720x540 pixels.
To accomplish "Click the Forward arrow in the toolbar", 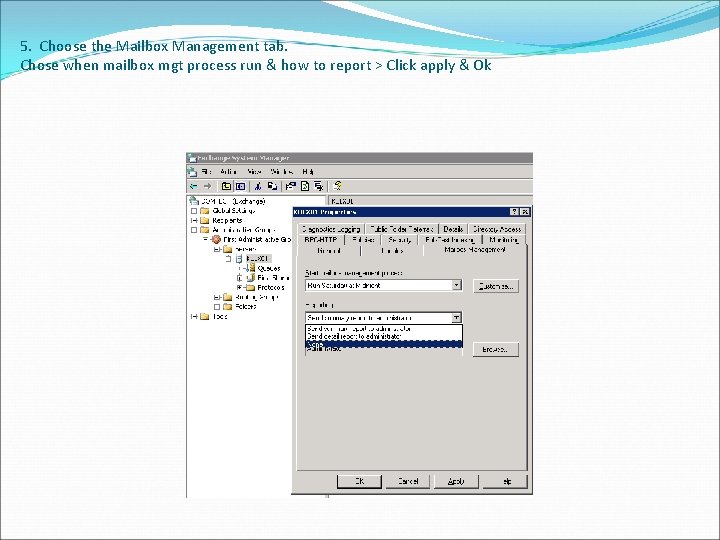I will (208, 186).
